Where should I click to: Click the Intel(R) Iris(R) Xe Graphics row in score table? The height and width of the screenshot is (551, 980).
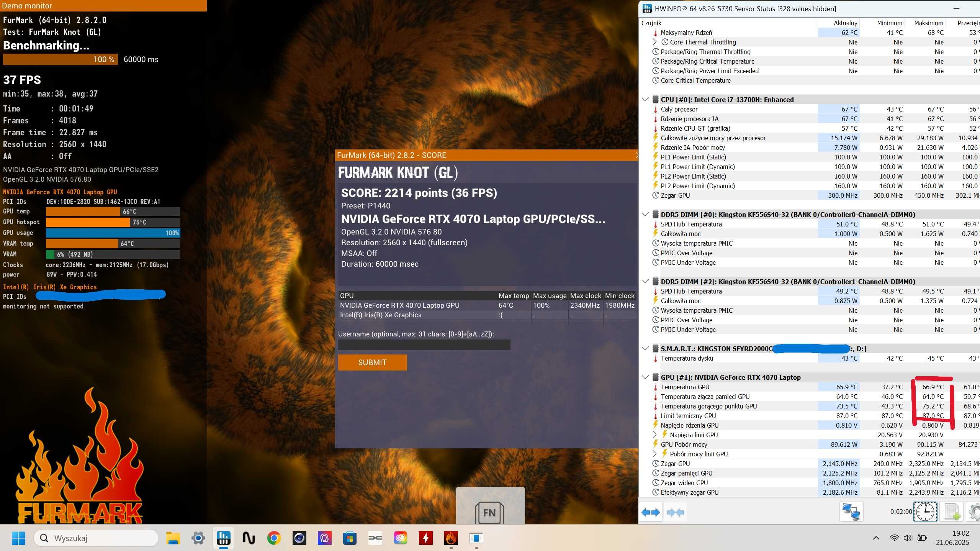[x=487, y=315]
